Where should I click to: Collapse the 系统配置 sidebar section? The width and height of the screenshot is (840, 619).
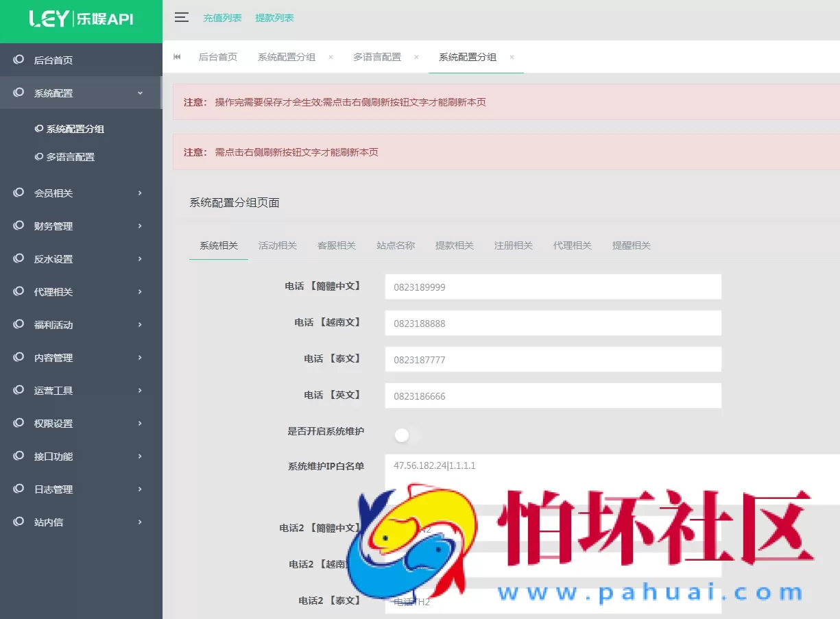tap(81, 93)
